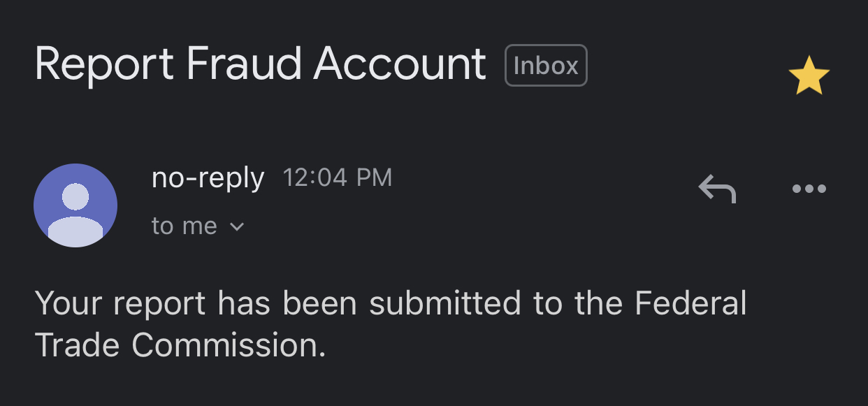Expand recipient details with the chevron
Image resolution: width=868 pixels, height=406 pixels.
(237, 226)
